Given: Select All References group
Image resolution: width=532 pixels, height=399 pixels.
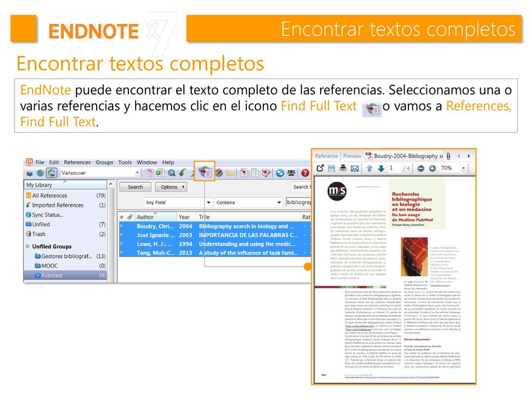Looking at the screenshot, I should pos(66,195).
